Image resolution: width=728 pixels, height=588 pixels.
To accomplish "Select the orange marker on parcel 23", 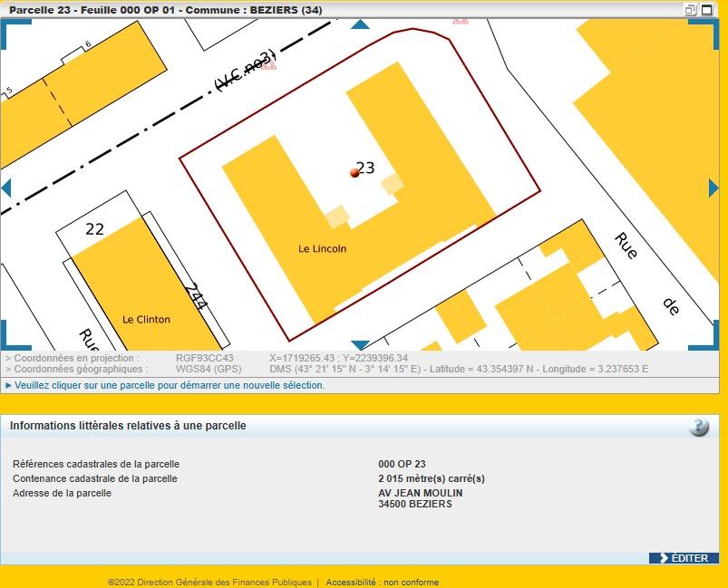I will pos(354,172).
